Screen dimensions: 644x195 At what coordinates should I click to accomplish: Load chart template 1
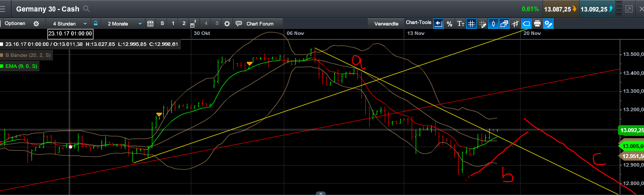(x=173, y=23)
